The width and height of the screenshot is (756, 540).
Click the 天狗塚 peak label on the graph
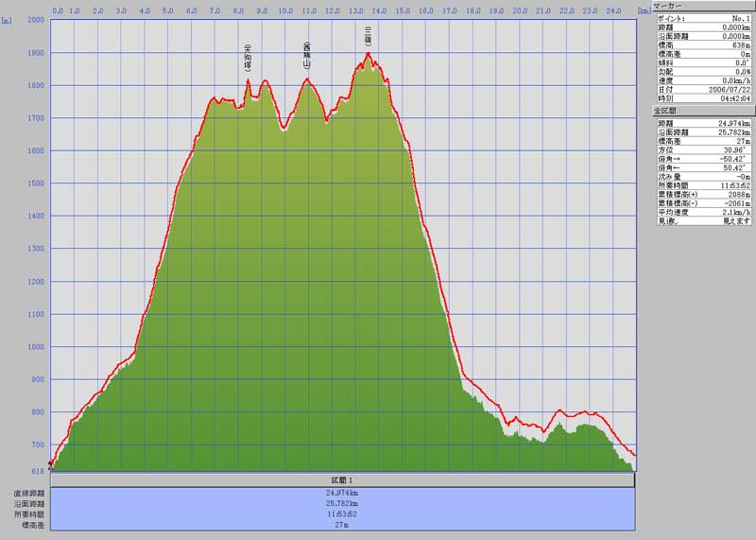[248, 59]
